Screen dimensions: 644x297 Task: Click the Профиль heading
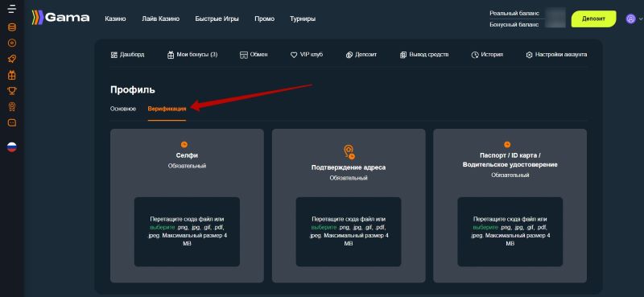[x=133, y=90]
